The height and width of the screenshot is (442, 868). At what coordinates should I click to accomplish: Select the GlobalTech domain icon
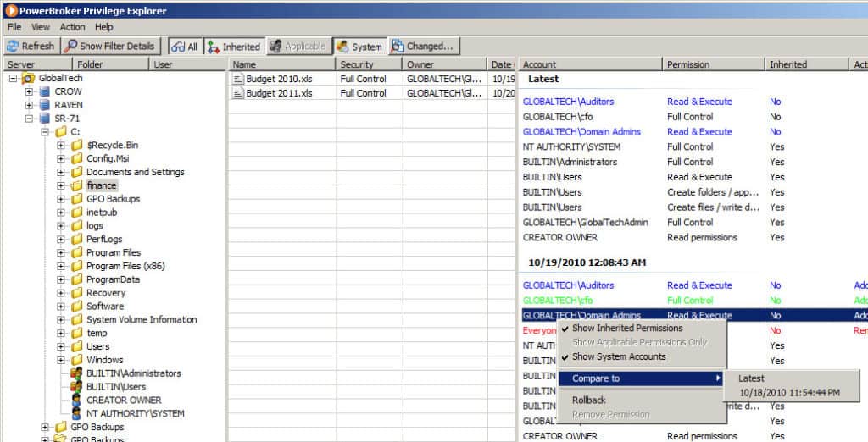click(x=29, y=78)
